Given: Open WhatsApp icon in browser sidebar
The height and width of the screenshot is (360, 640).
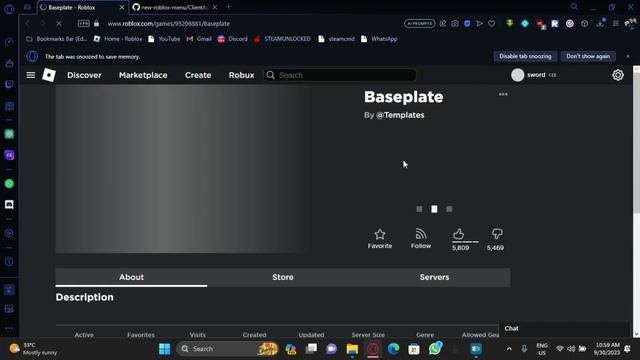Looking at the screenshot, I should coord(9,184).
